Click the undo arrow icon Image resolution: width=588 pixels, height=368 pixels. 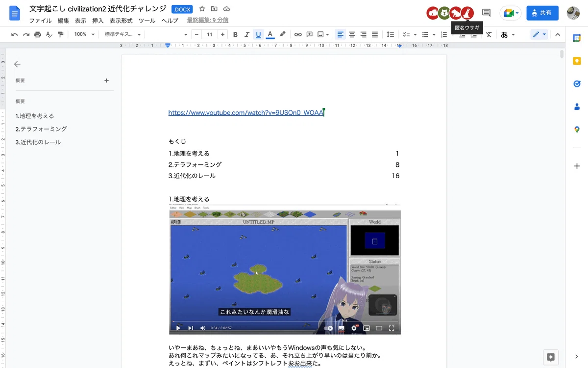pos(15,34)
